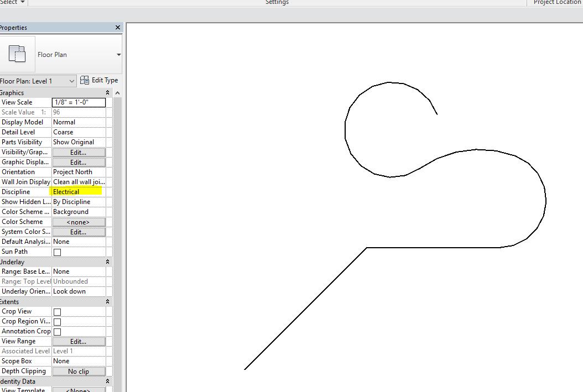Image resolution: width=583 pixels, height=392 pixels.
Task: Collapse the Graphics section
Action: (107, 92)
